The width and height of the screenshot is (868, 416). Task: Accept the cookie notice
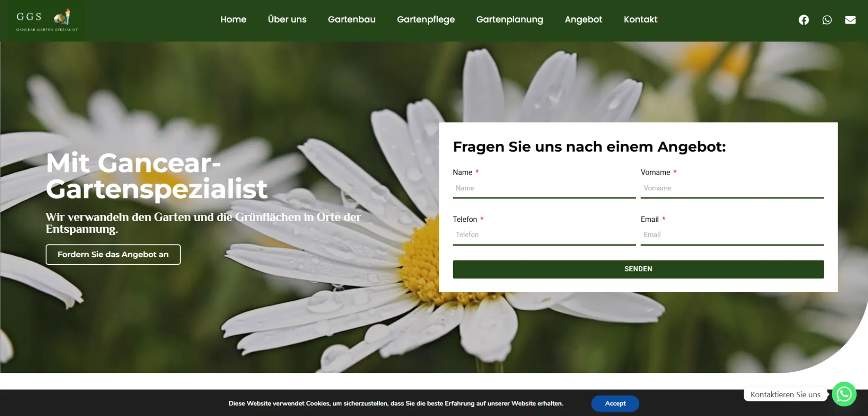[x=615, y=403]
